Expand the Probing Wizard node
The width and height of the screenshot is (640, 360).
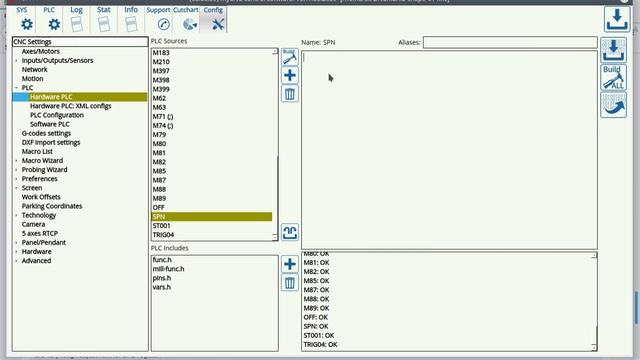[16, 170]
